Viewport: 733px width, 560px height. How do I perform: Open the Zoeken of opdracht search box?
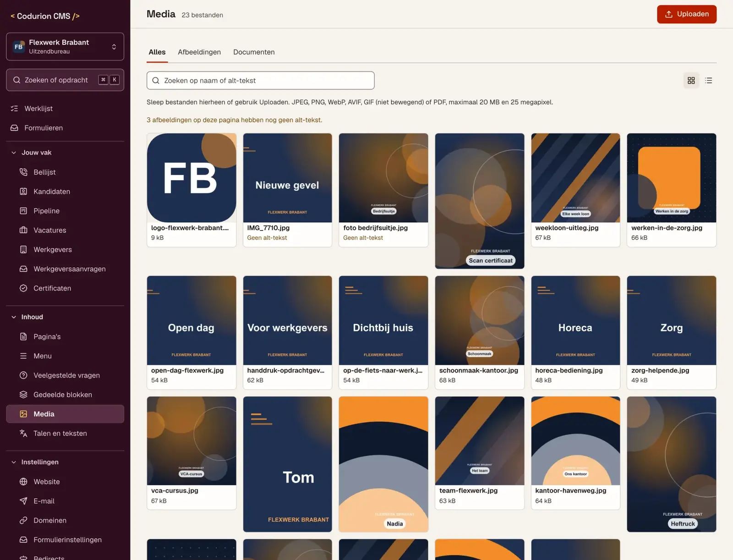point(65,80)
